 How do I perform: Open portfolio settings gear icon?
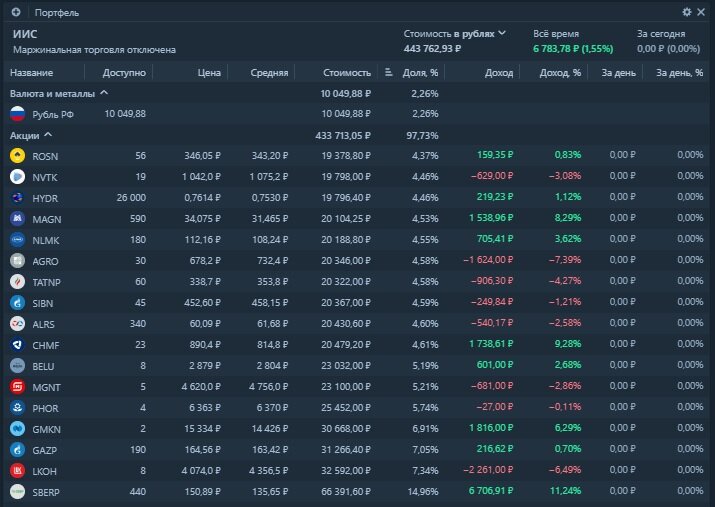pos(687,12)
